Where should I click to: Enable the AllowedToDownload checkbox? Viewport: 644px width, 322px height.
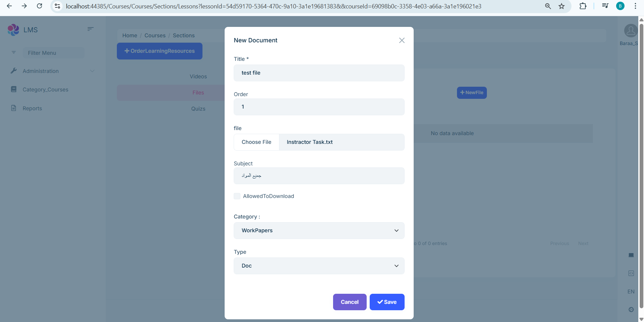tap(237, 196)
